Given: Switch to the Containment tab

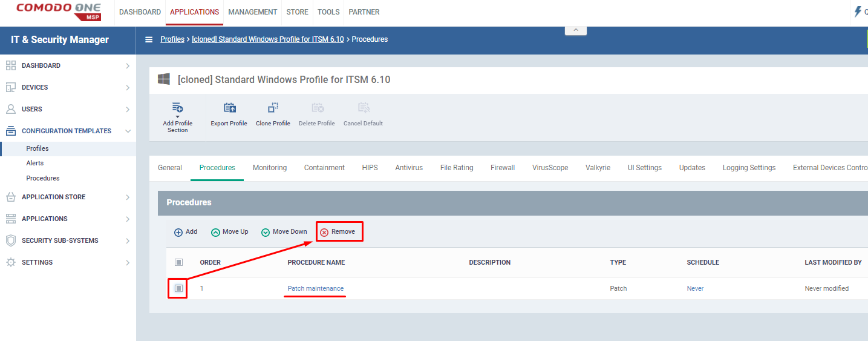Looking at the screenshot, I should 324,168.
